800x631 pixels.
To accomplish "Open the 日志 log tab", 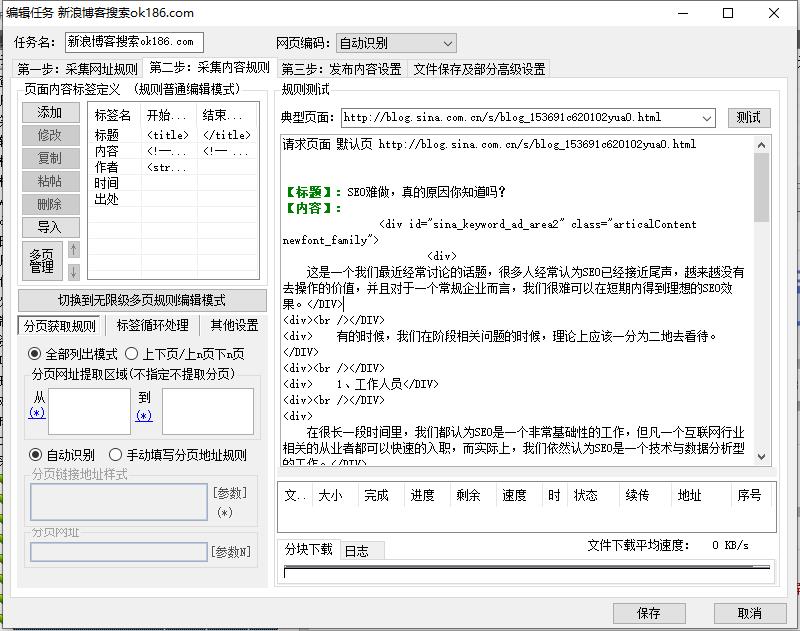I will tap(356, 551).
